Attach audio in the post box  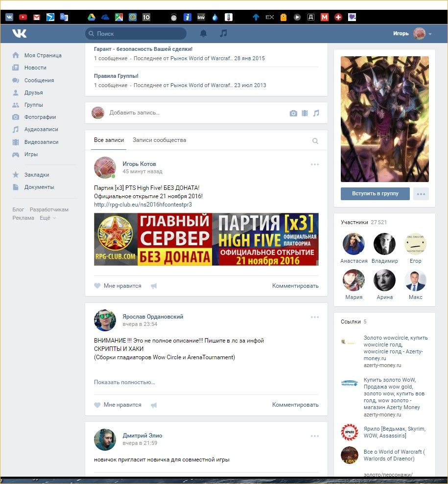(x=316, y=113)
